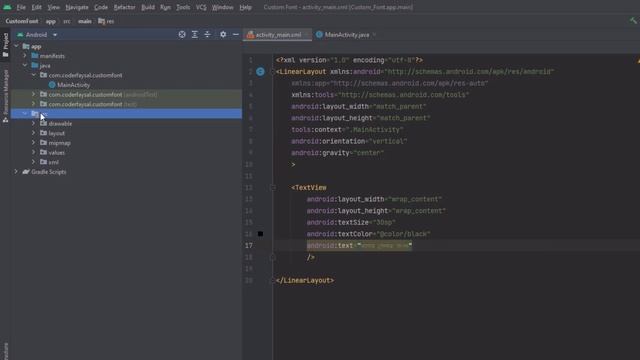Open the Code menu
640x360 pixels.
(x=101, y=7)
